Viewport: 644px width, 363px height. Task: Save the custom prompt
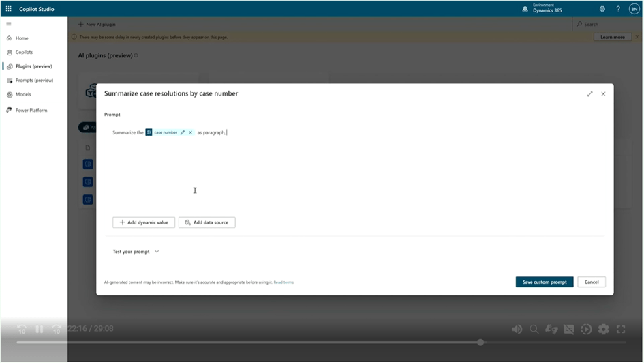tap(544, 282)
